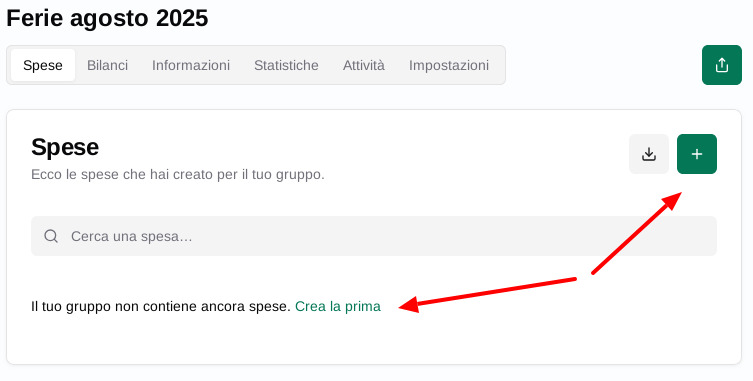
Task: Follow the 'Crea la prima' link
Action: coord(338,306)
